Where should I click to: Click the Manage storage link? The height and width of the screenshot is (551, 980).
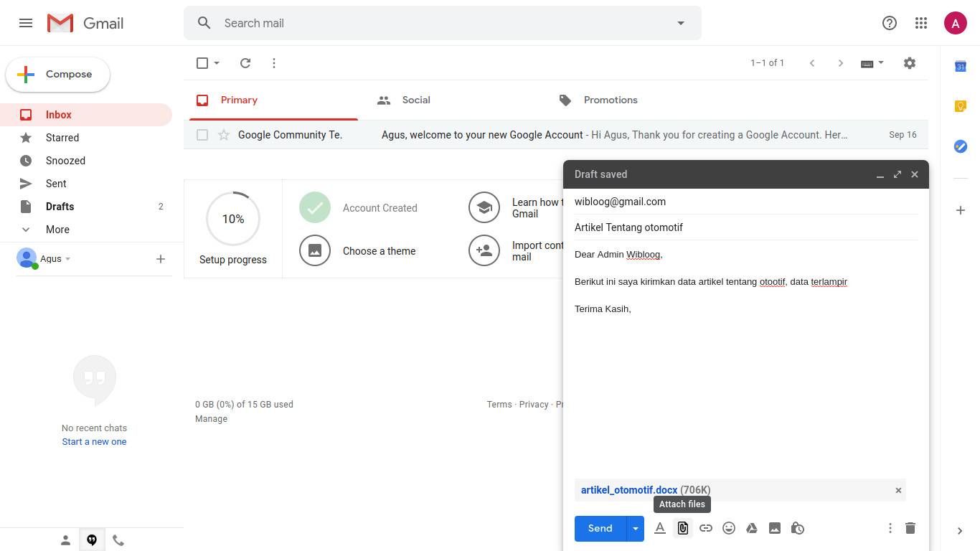(x=211, y=419)
